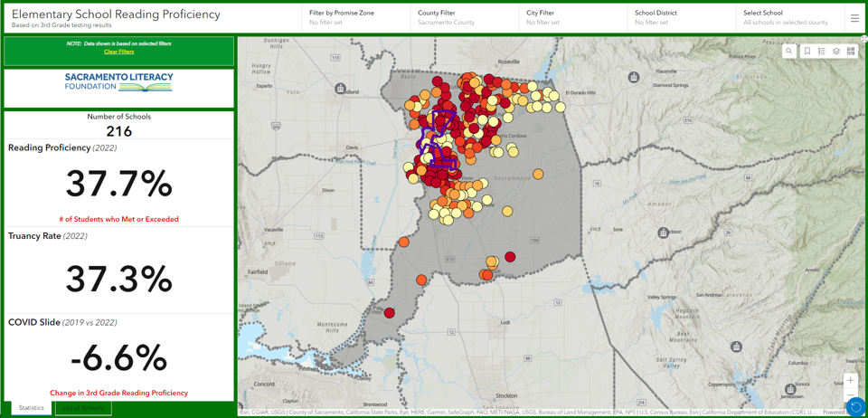The image size is (868, 418).
Task: Click the 37.7% reading proficiency value
Action: pyautogui.click(x=119, y=184)
